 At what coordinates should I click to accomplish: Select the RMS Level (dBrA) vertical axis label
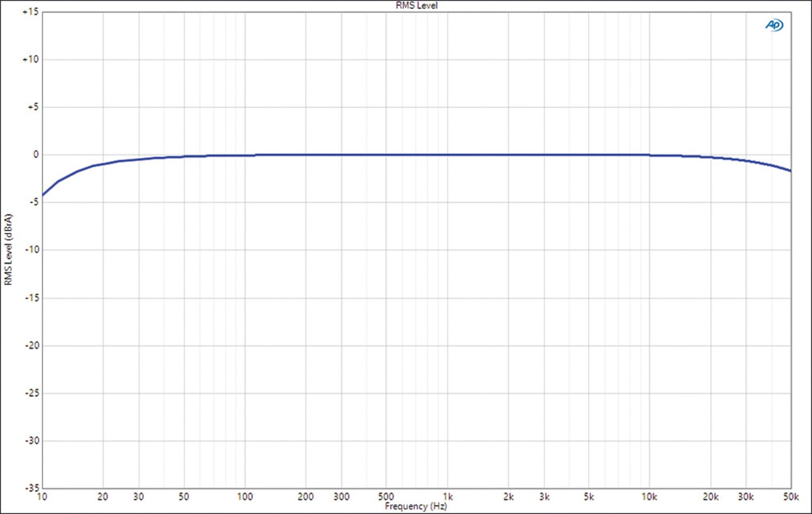point(8,250)
